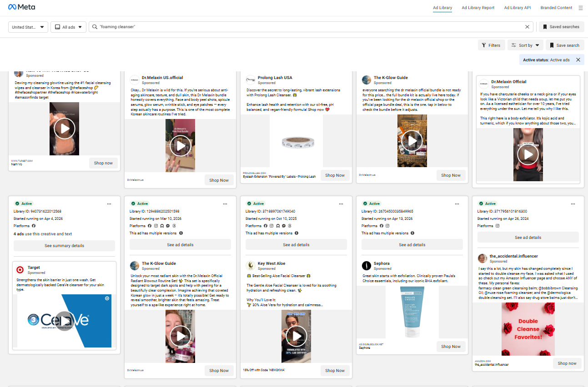Remove the Active status filter chip

(x=578, y=60)
